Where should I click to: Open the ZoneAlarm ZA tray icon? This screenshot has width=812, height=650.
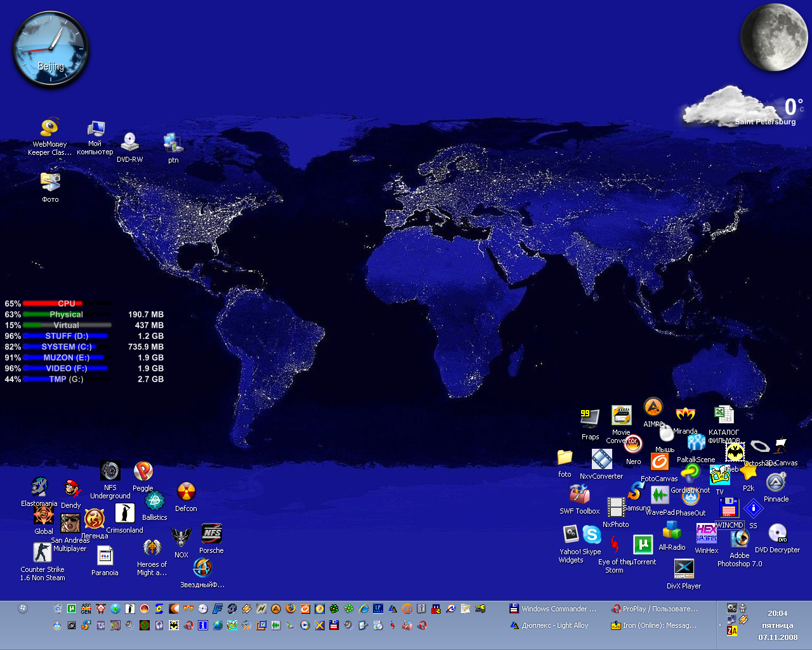tap(731, 630)
